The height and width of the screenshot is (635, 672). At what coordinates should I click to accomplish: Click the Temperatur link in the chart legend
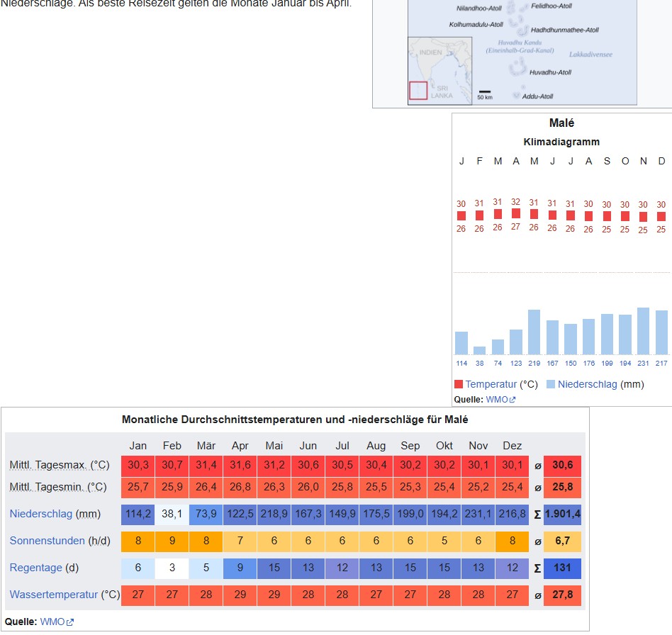[x=491, y=384]
